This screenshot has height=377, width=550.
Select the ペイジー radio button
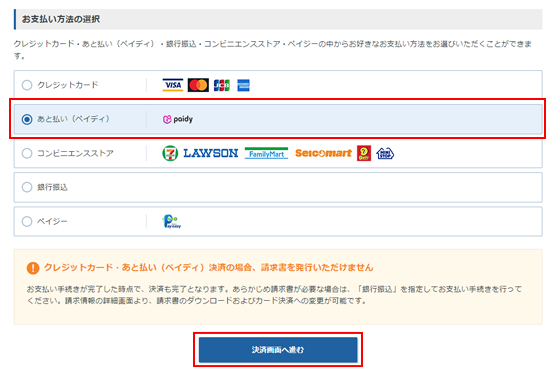pyautogui.click(x=27, y=221)
